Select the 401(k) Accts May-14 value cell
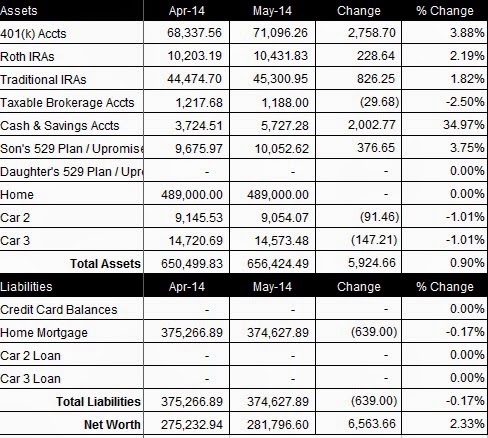This screenshot has height=438, width=488. (273, 33)
